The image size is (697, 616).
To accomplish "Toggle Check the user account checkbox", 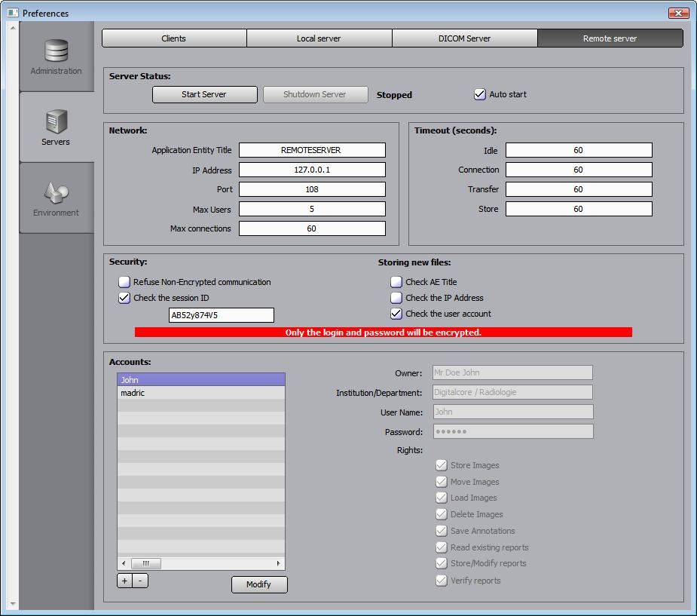I will tap(396, 314).
